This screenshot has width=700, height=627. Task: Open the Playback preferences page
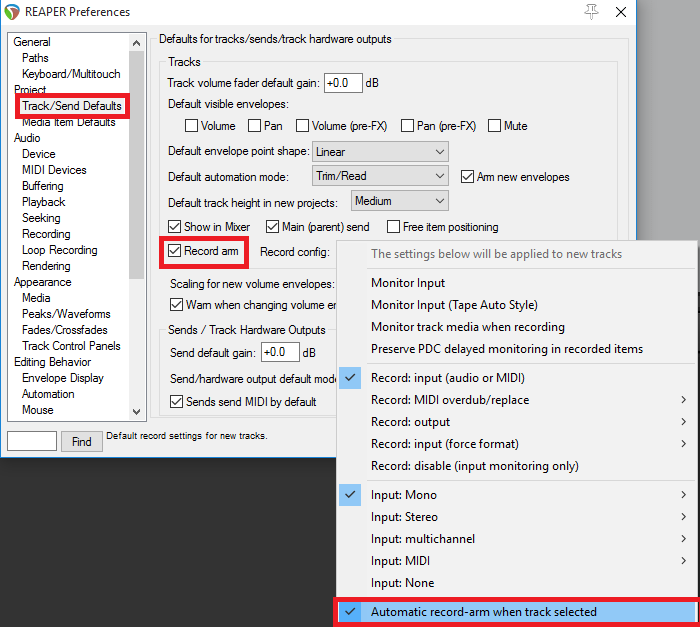pos(43,202)
